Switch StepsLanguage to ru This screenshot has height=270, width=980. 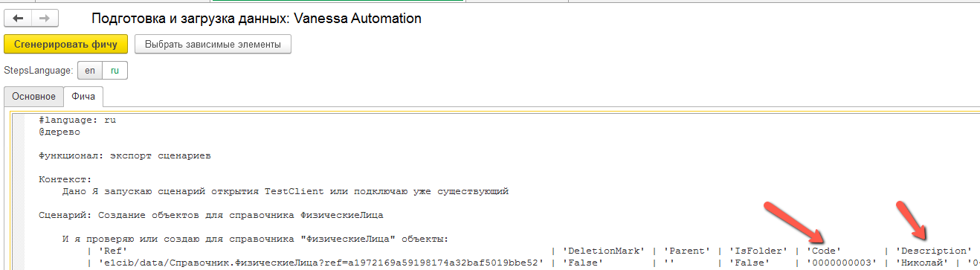click(x=115, y=71)
